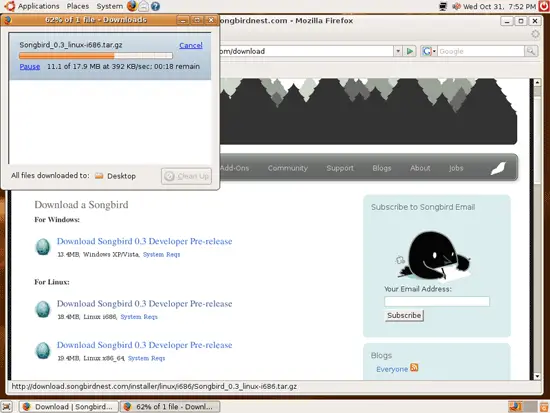Click the white bird icon in the site navigation
550x413 pixels.
(x=498, y=168)
